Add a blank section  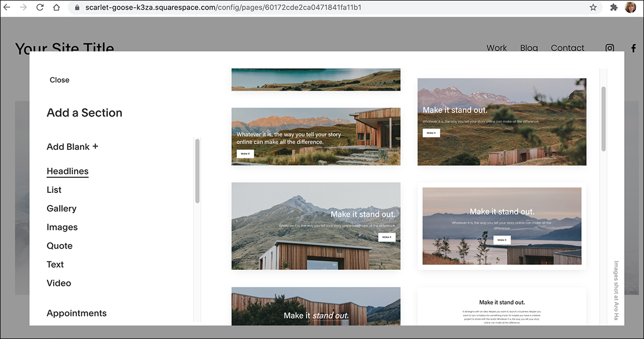click(x=72, y=147)
